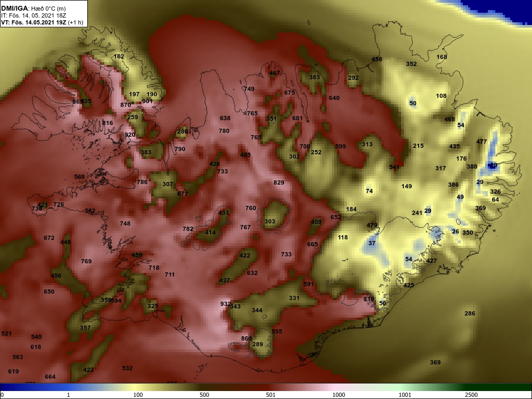The image size is (532, 399).
Task: Click the map value 344
Action: pyautogui.click(x=257, y=310)
